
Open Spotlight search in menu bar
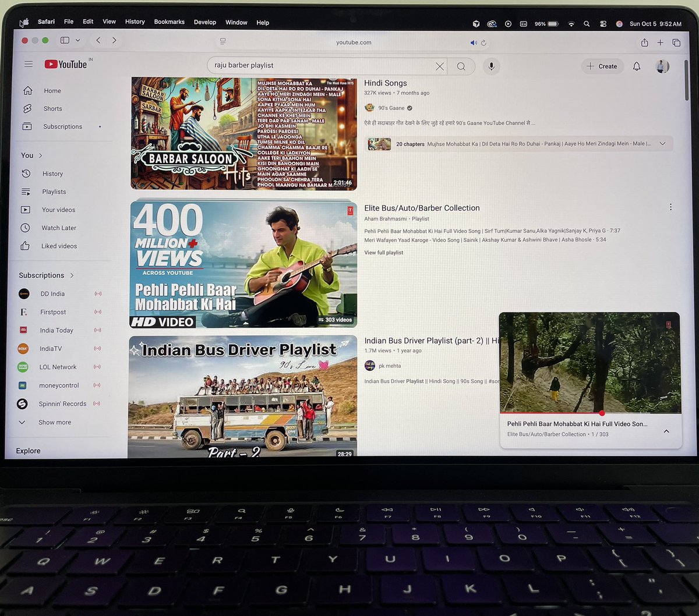click(587, 24)
